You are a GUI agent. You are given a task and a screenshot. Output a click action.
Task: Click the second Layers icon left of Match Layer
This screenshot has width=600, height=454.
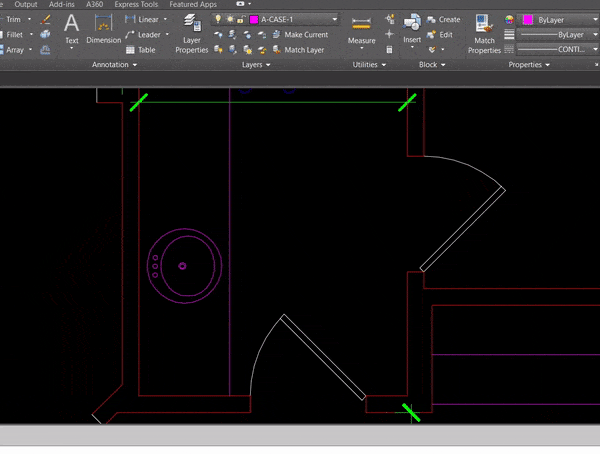[x=233, y=50]
